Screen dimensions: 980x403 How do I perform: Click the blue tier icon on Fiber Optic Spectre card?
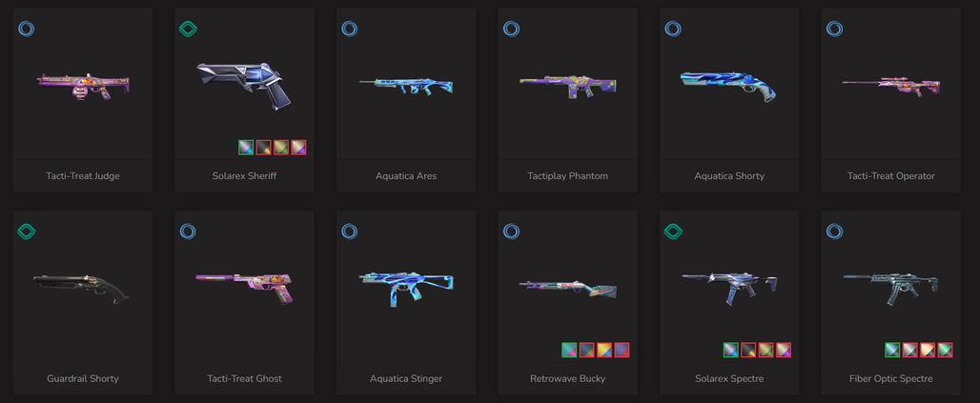(834, 232)
